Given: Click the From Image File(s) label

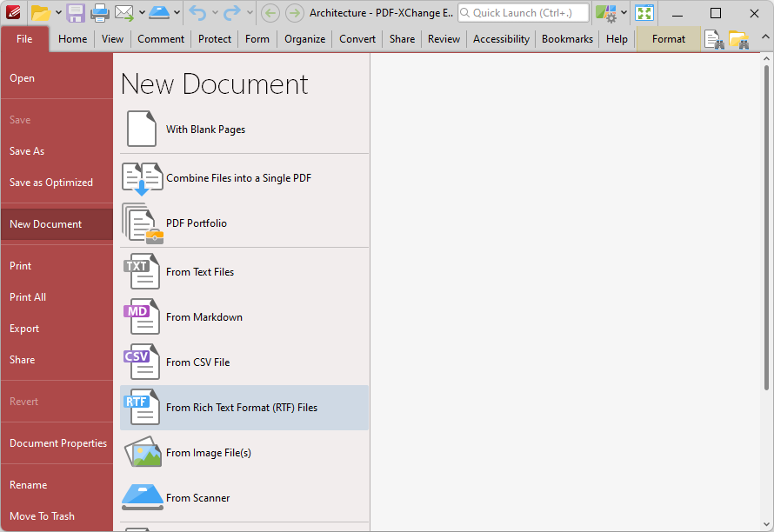Looking at the screenshot, I should 209,453.
